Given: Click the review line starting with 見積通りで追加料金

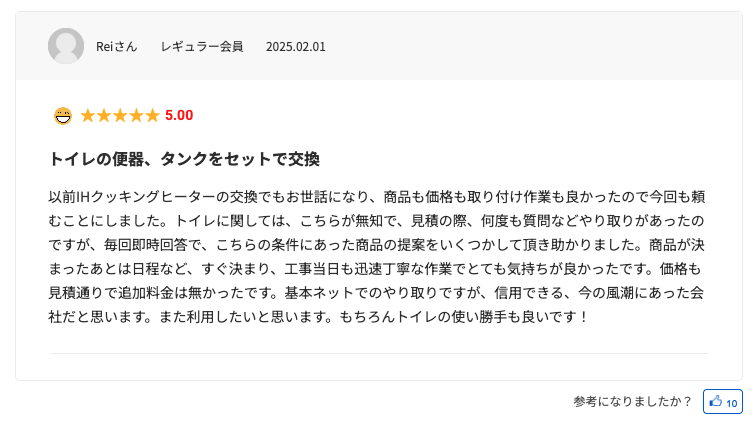Looking at the screenshot, I should point(375,292).
